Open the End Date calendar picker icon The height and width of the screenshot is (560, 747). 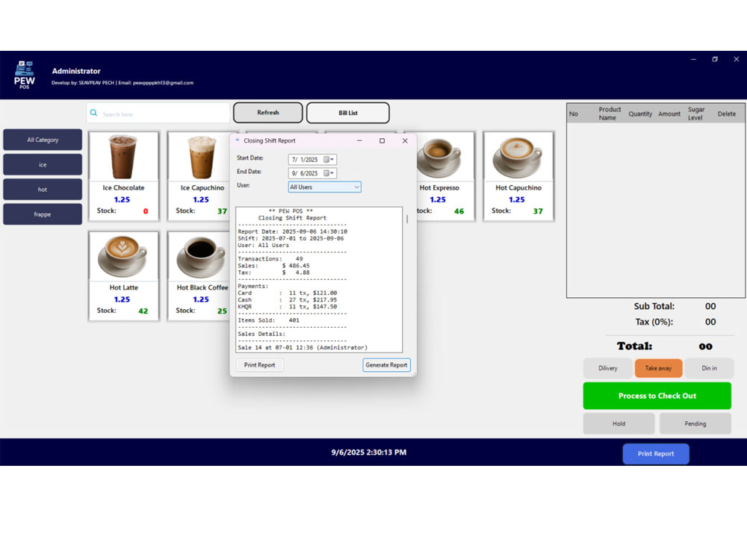[328, 173]
